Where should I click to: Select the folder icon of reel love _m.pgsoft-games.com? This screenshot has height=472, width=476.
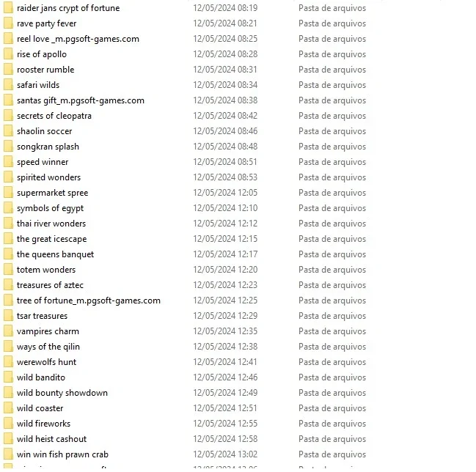point(8,39)
